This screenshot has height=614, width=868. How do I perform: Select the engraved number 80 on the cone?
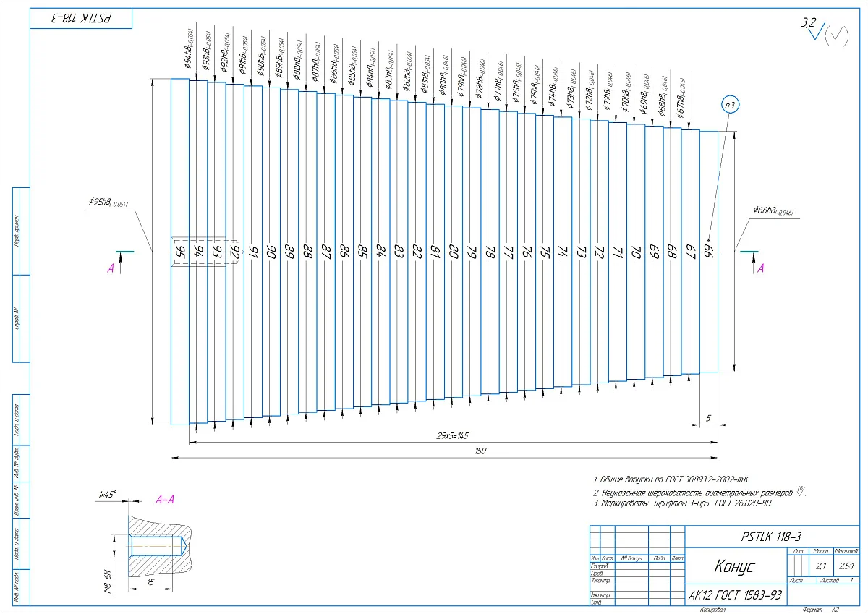pos(454,252)
